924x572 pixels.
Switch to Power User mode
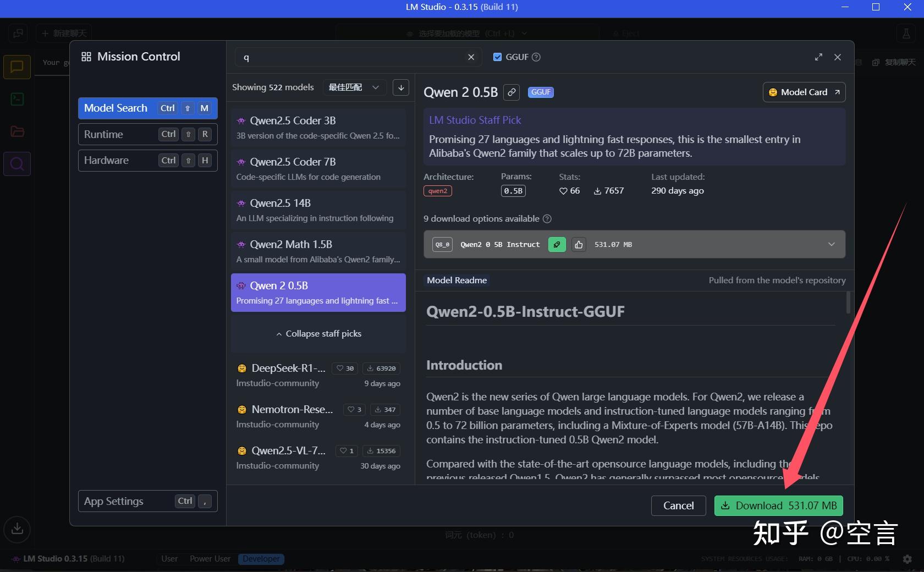pos(210,559)
